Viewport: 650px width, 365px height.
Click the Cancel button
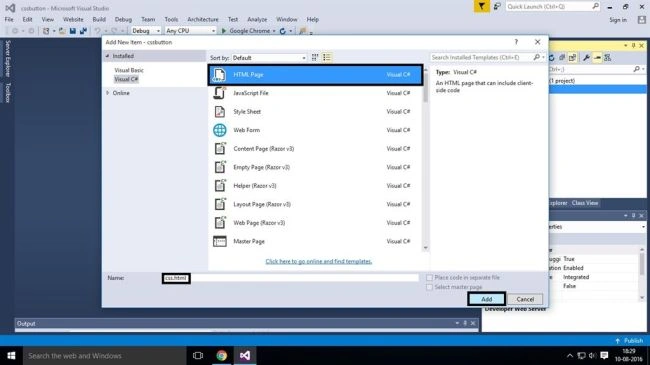525,299
